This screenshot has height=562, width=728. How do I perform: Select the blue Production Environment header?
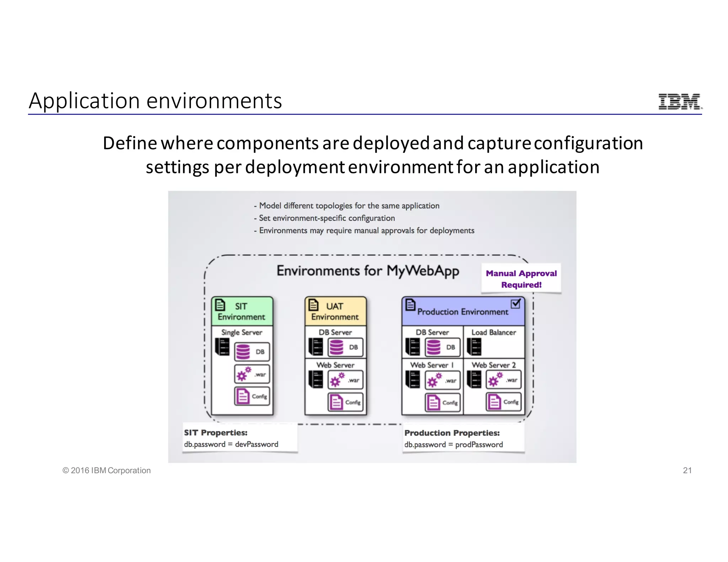click(x=463, y=312)
